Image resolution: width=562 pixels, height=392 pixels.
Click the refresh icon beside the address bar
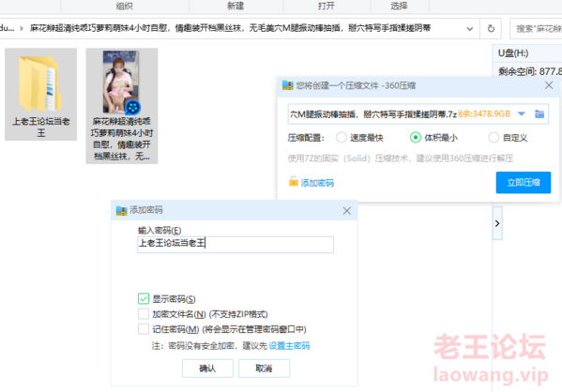[491, 28]
